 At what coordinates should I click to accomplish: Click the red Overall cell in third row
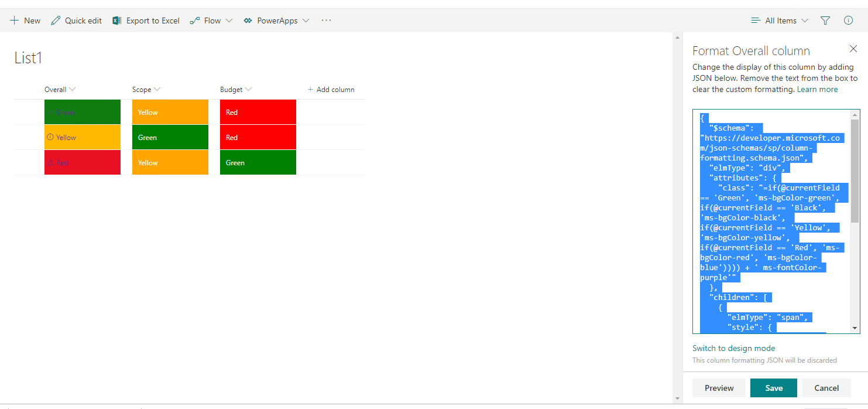coord(83,162)
